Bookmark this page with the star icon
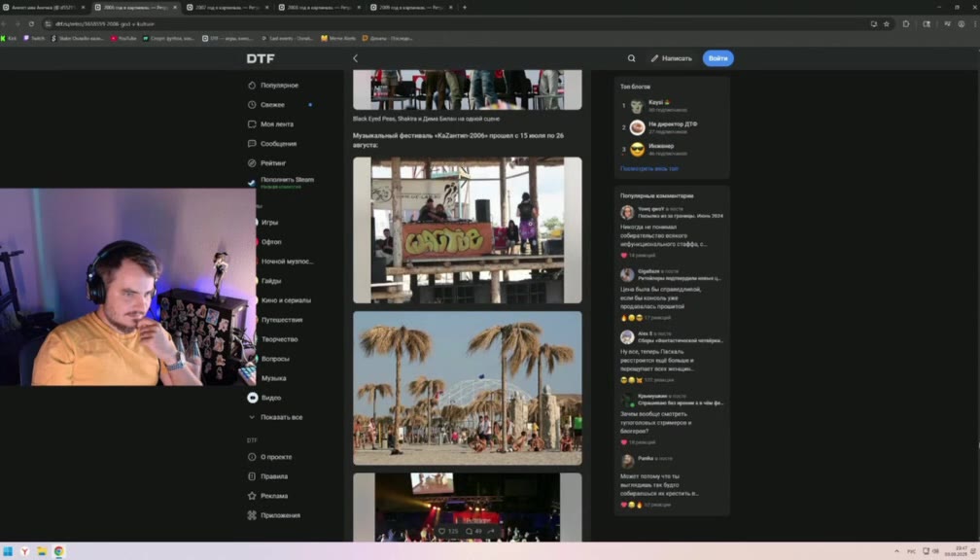Screen dimensions: 980x560 887,23
